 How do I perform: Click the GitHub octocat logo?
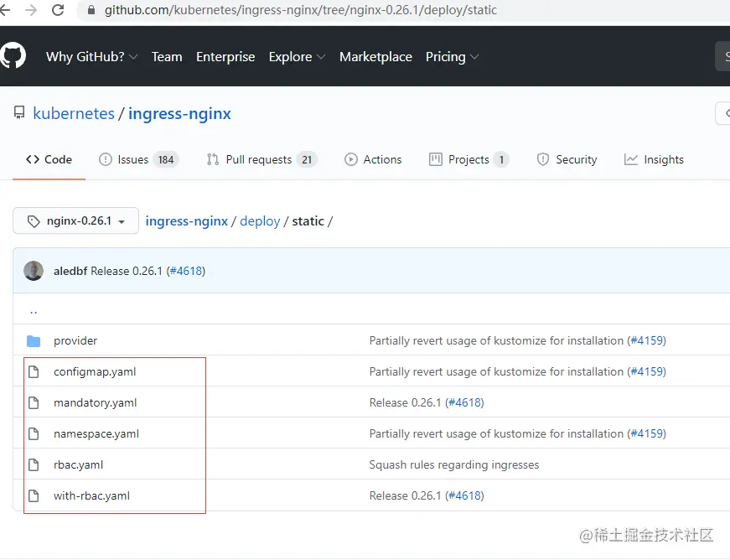click(x=13, y=55)
